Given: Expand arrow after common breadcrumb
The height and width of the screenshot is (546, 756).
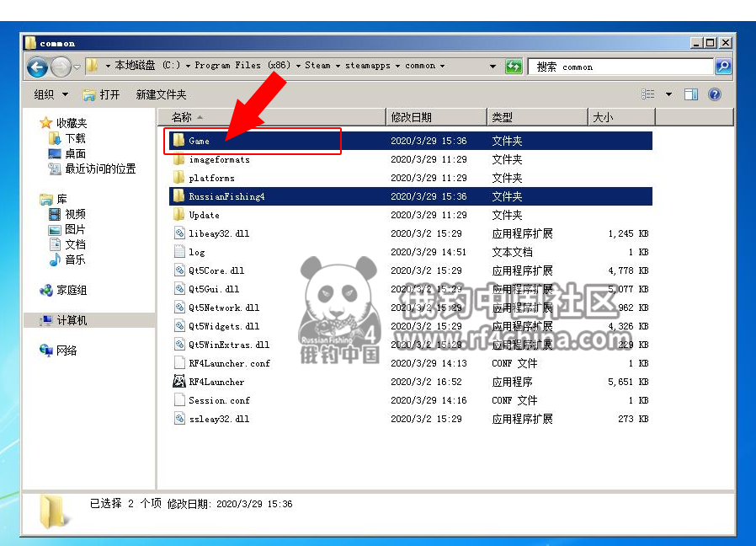Looking at the screenshot, I should (442, 66).
